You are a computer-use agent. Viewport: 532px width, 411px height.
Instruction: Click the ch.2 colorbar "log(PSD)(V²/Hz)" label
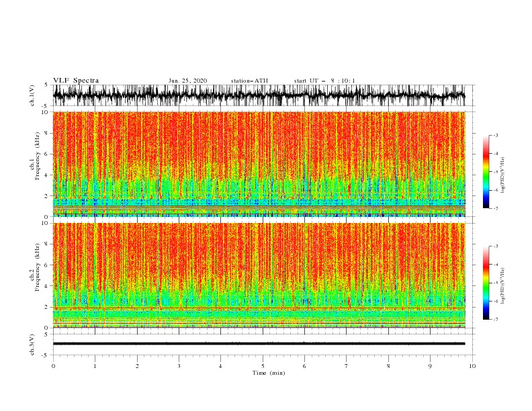click(502, 286)
